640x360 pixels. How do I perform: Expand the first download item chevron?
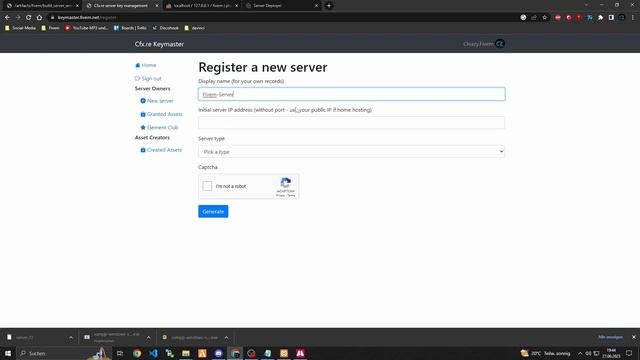pyautogui.click(x=71, y=338)
